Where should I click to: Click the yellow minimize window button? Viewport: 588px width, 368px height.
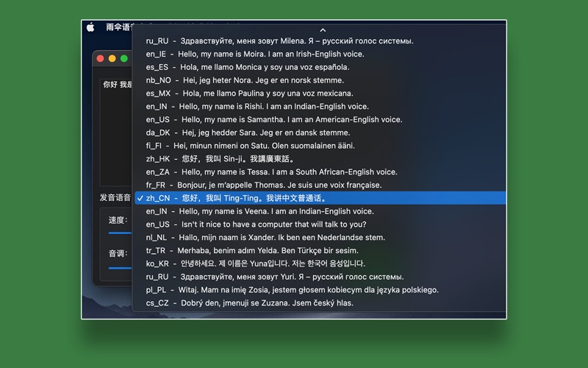coord(112,58)
